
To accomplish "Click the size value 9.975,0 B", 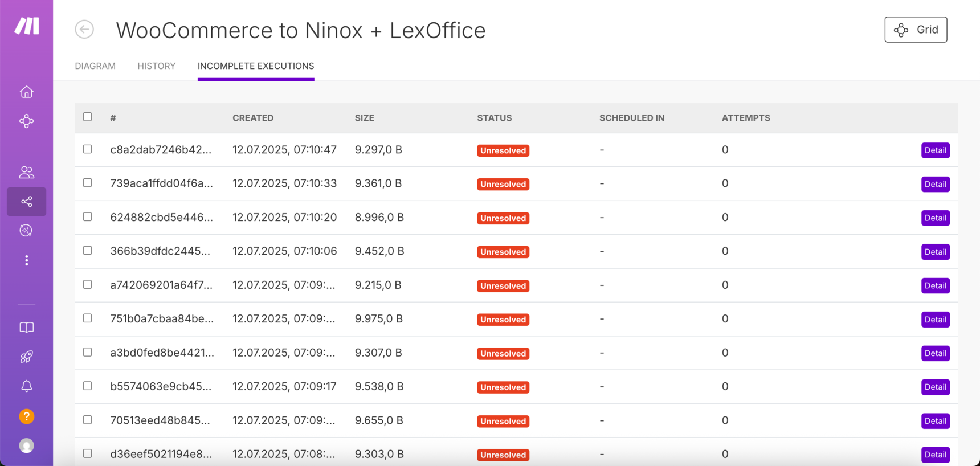I will [x=379, y=319].
